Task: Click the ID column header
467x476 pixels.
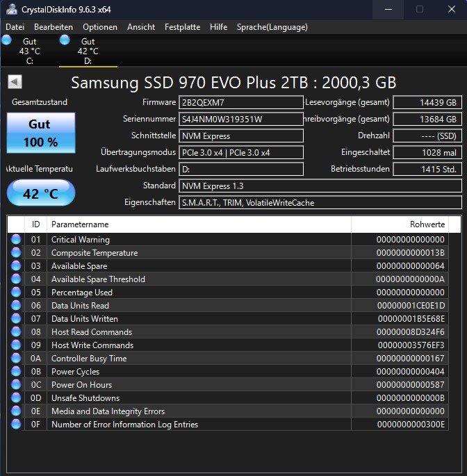Action: [36, 224]
